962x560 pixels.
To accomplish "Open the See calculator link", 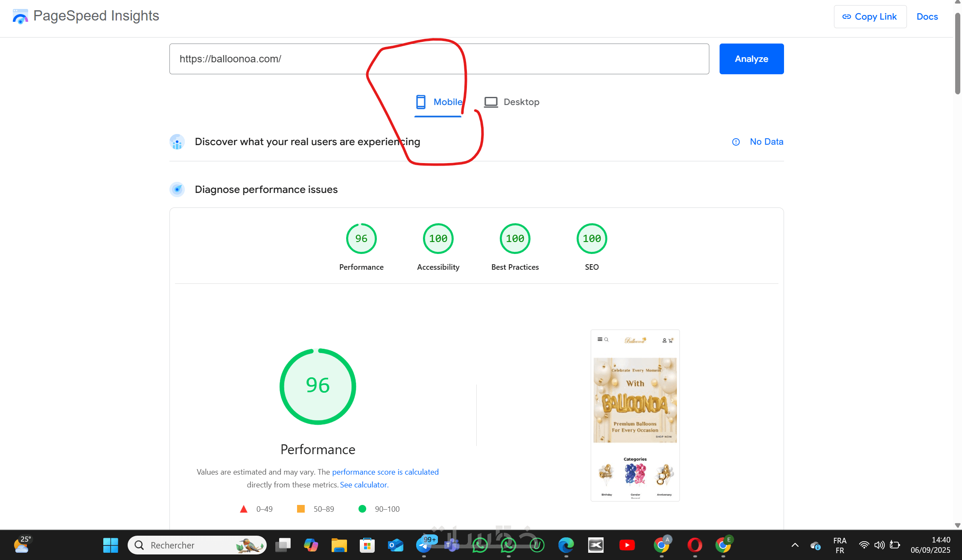I will click(x=364, y=484).
